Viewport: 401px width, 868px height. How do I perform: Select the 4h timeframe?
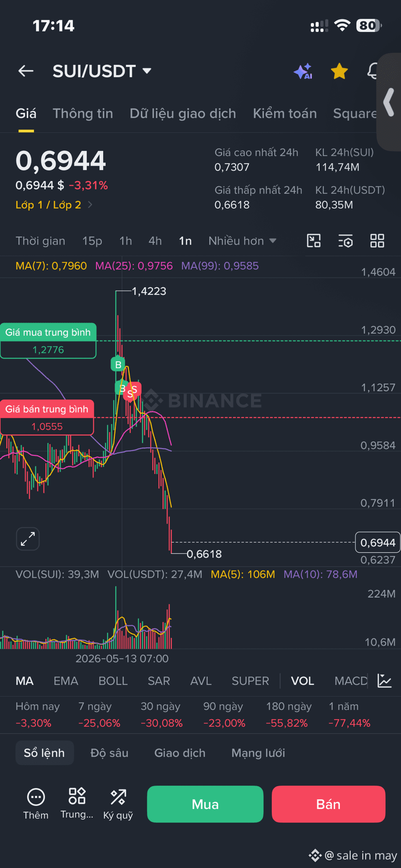(155, 241)
